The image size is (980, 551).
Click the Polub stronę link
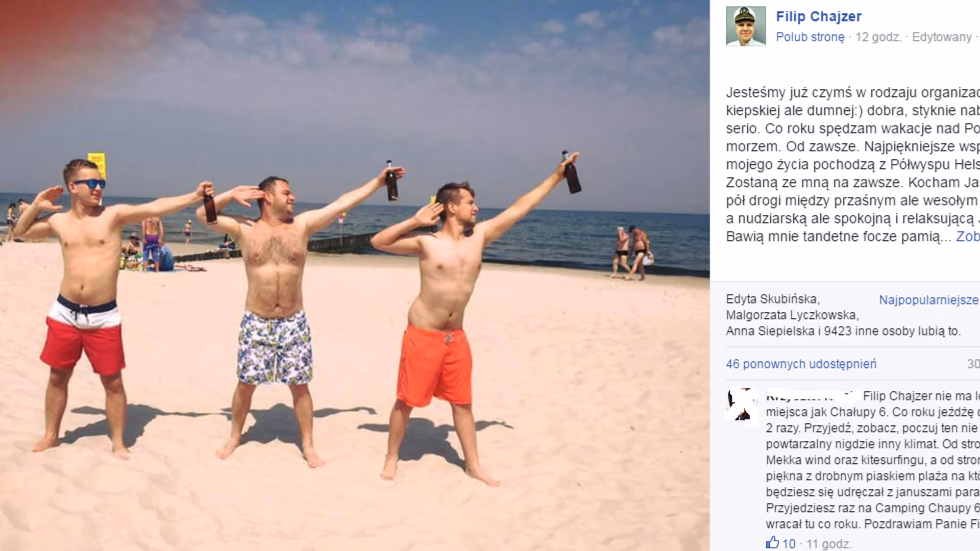(x=810, y=37)
